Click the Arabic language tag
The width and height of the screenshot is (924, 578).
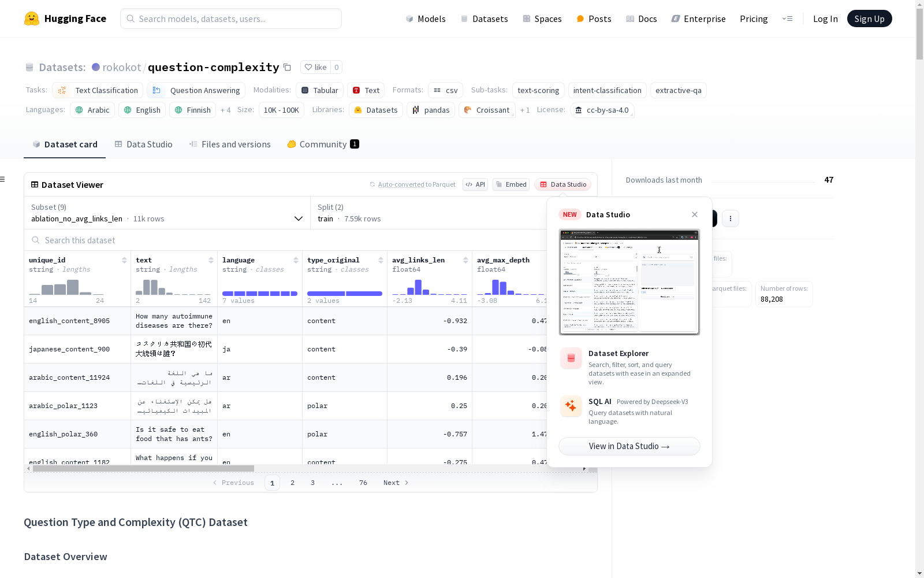92,110
